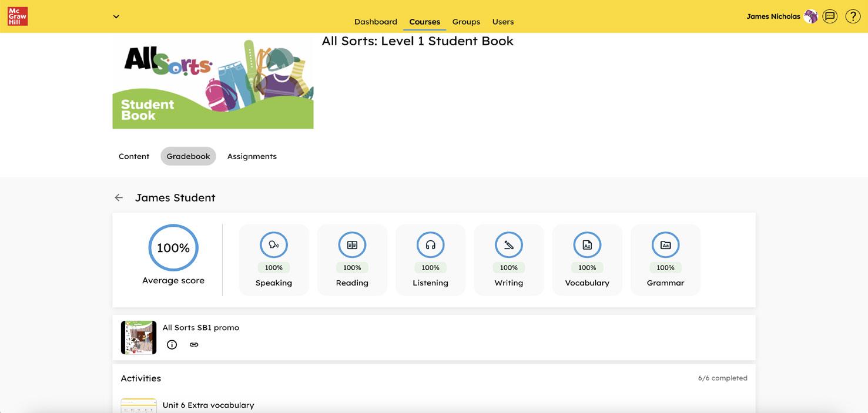Open the user avatar profile icon
The width and height of the screenshot is (868, 413).
point(811,16)
